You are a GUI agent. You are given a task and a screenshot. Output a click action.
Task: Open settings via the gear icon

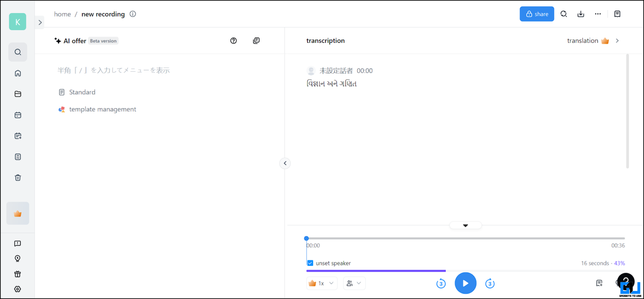18,289
